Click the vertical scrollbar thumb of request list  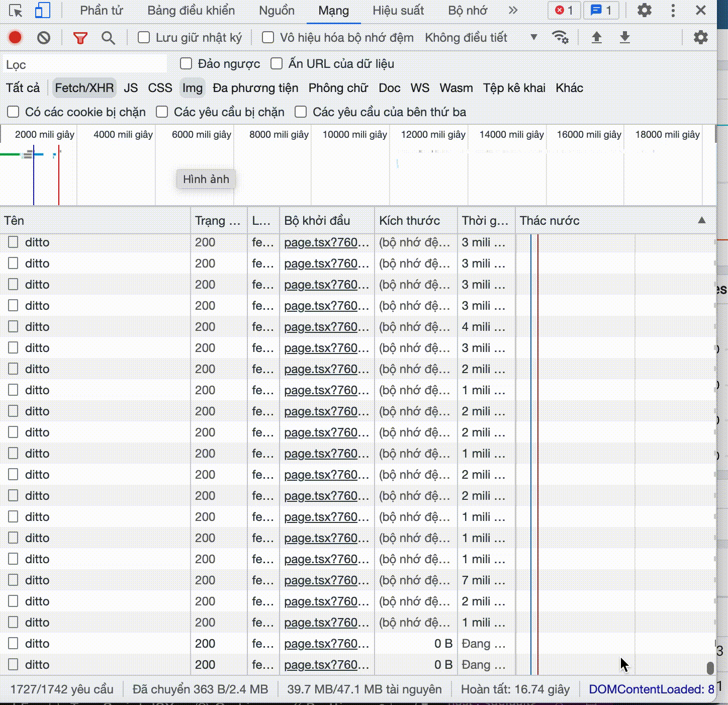tap(710, 667)
